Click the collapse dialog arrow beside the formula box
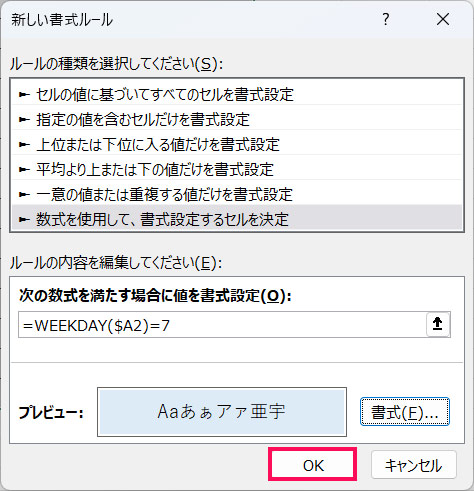This screenshot has width=474, height=491. coord(438,324)
